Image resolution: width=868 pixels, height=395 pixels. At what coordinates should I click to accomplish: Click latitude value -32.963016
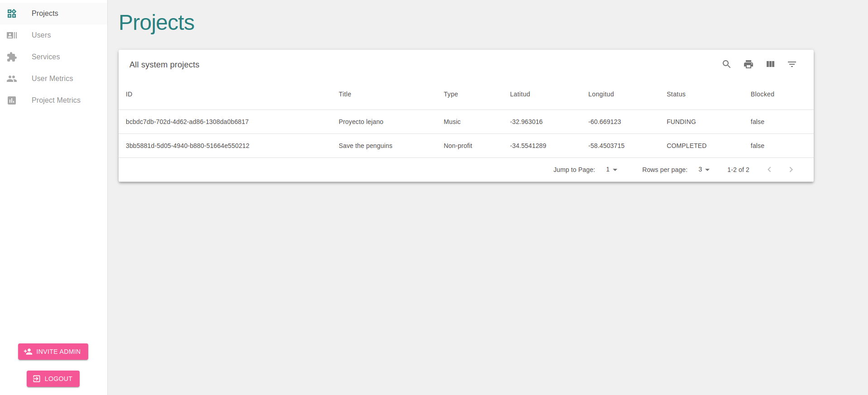526,122
